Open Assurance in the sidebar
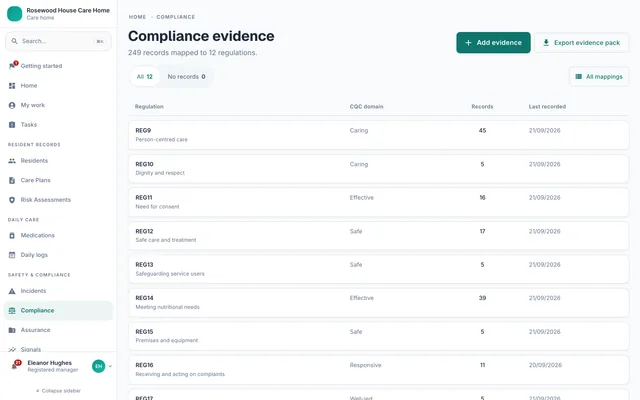This screenshot has height=400, width=640. point(58,330)
